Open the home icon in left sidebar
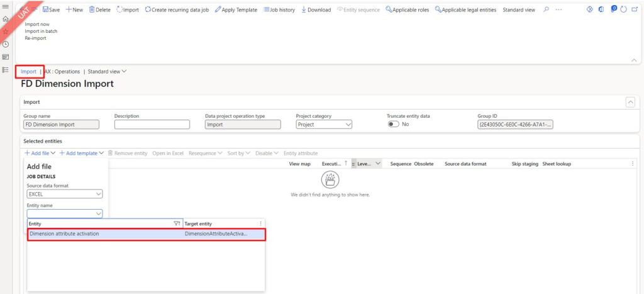 coord(6,20)
